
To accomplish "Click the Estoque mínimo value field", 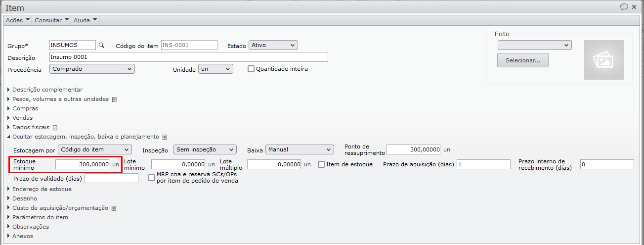I will point(82,164).
